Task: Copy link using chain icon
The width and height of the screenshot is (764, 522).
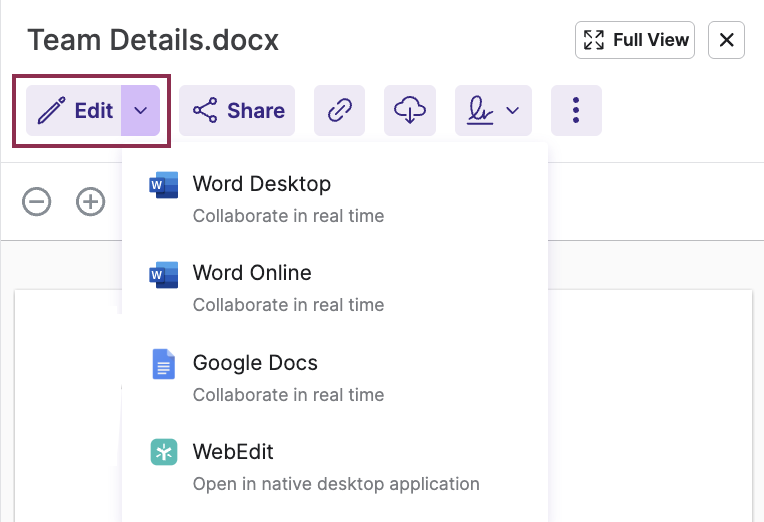Action: point(340,111)
